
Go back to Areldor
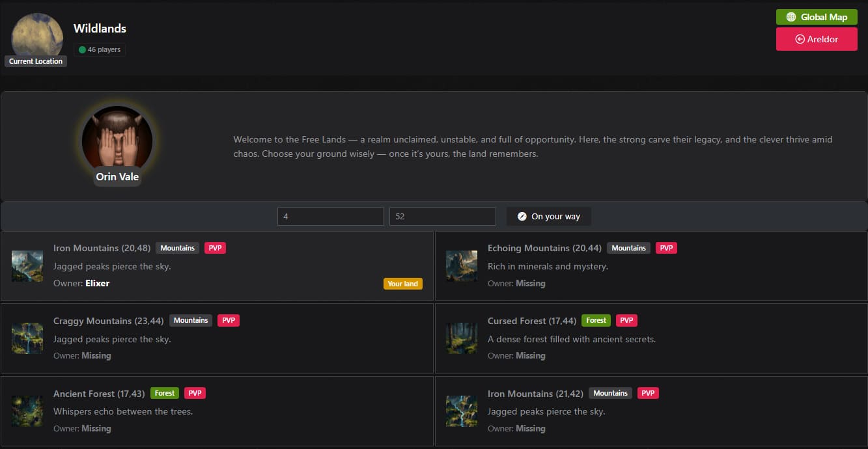[817, 39]
